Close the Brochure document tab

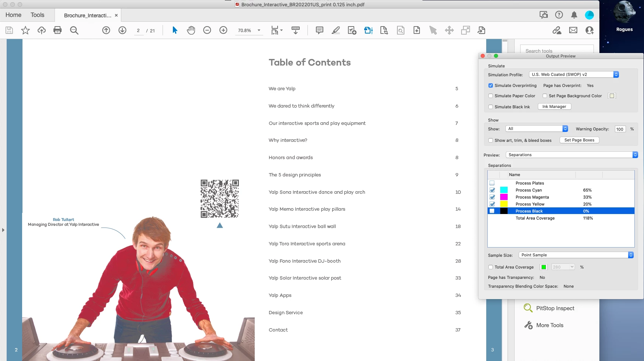point(116,15)
